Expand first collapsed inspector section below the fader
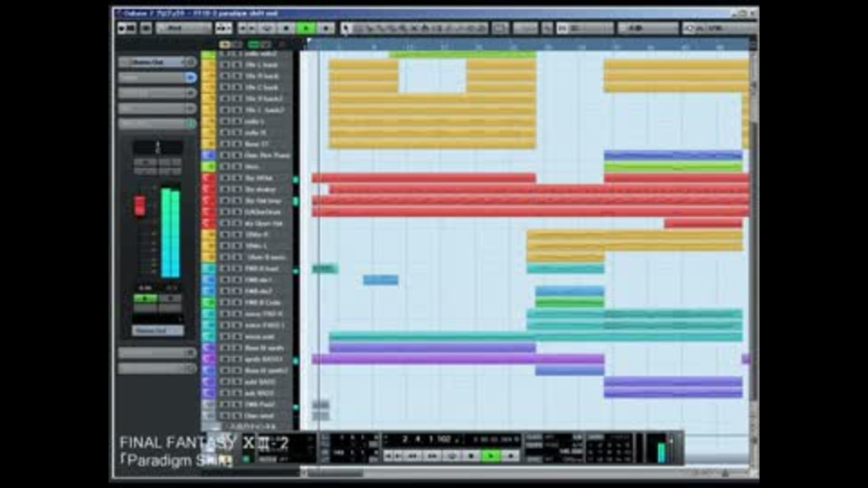 (157, 352)
